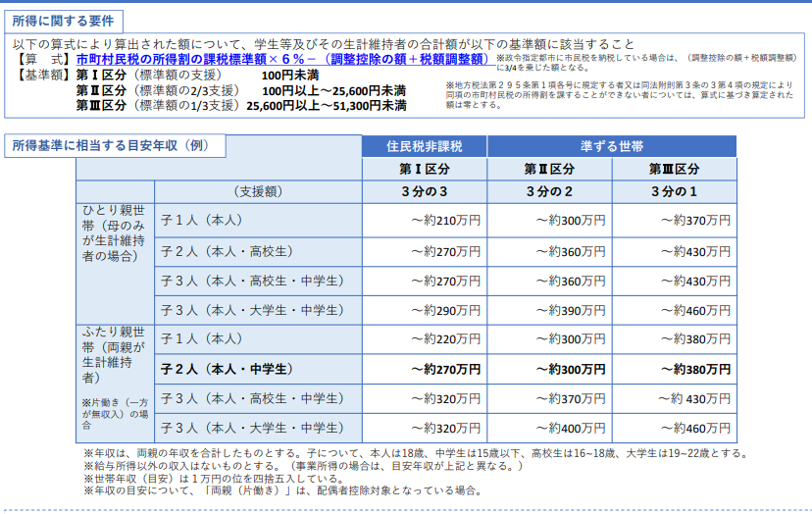This screenshot has width=812, height=514.
Task: Select the ひとり親世帯 row group header
Action: coord(116,232)
